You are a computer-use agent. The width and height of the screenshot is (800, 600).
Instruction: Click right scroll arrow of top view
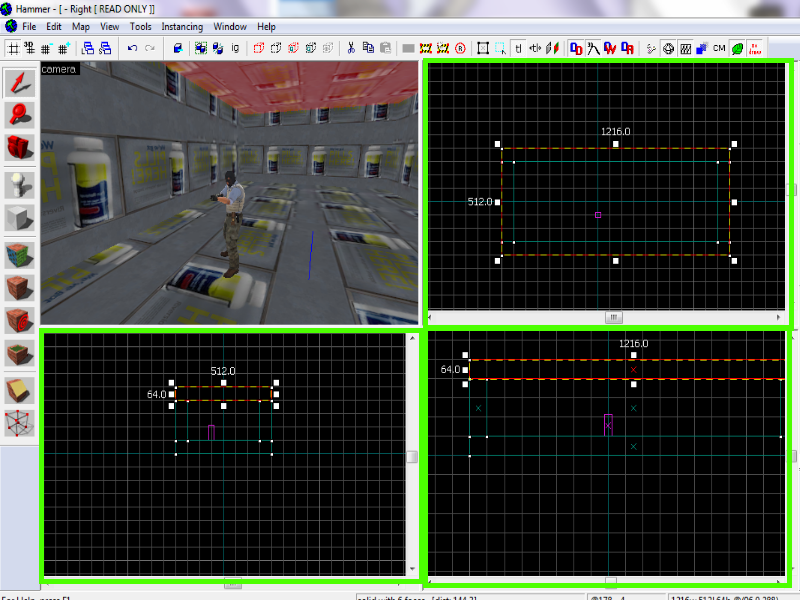point(778,317)
